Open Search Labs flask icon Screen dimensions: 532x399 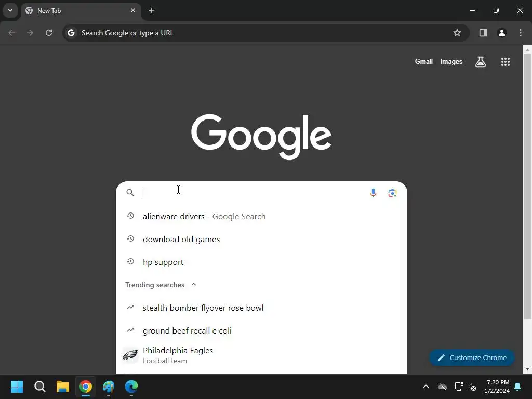pyautogui.click(x=481, y=62)
